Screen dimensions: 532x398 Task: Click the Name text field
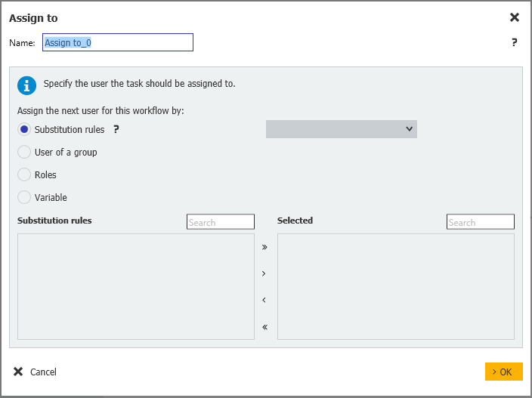118,42
